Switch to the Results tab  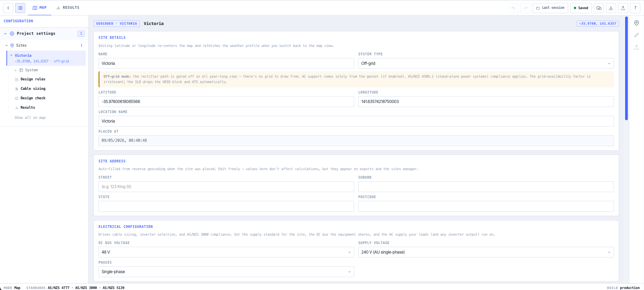point(68,8)
